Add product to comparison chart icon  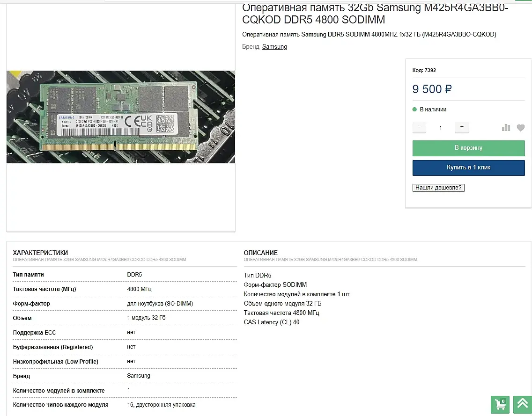click(x=506, y=127)
